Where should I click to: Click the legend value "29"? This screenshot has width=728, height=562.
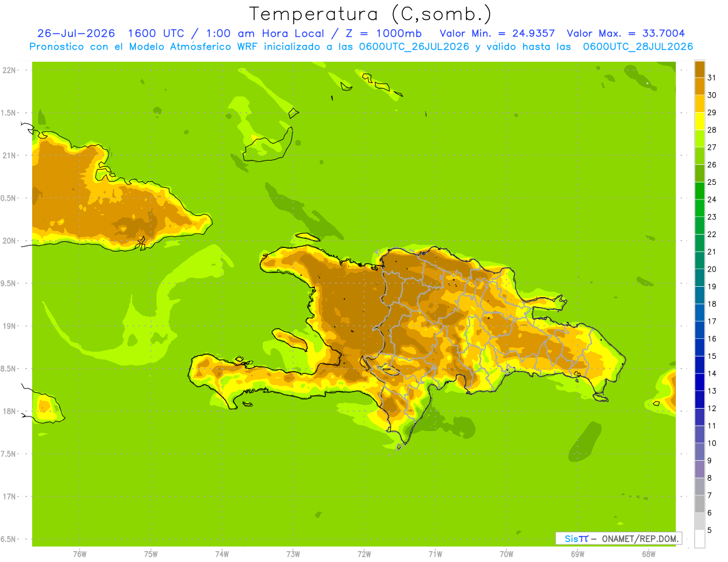(712, 113)
